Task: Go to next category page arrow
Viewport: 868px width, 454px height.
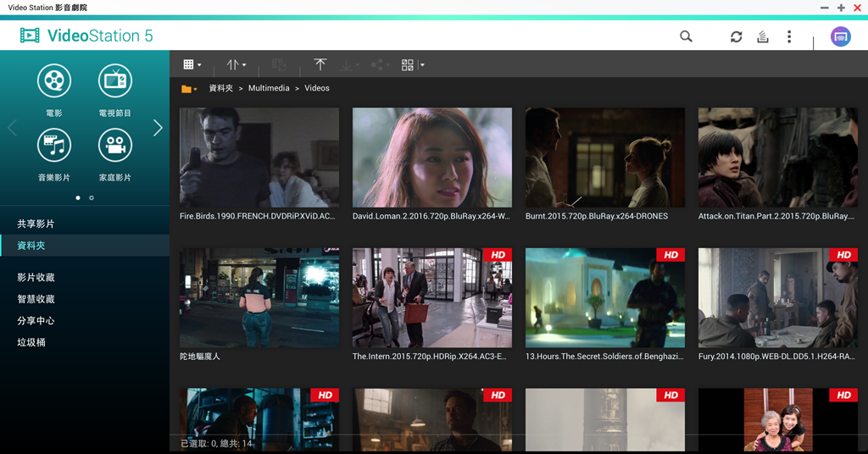Action: pos(158,128)
